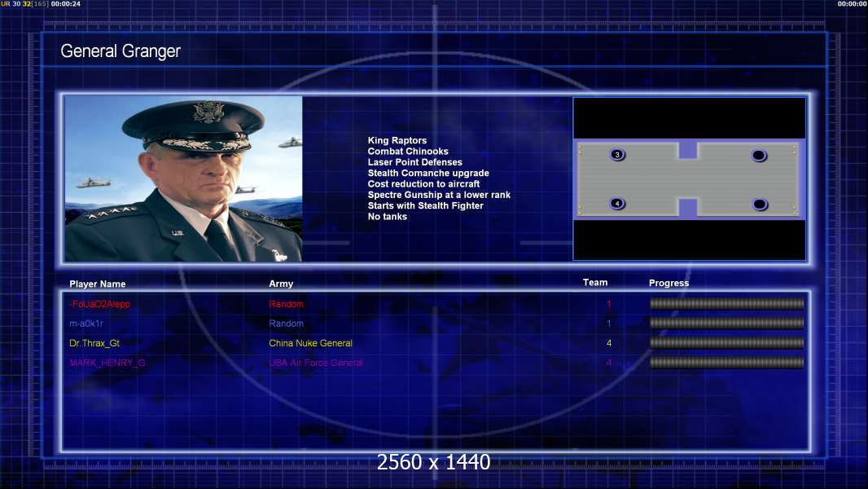Image resolution: width=868 pixels, height=489 pixels.
Task: Click MARK_HENRY_G's loading progress bar
Action: (x=727, y=363)
